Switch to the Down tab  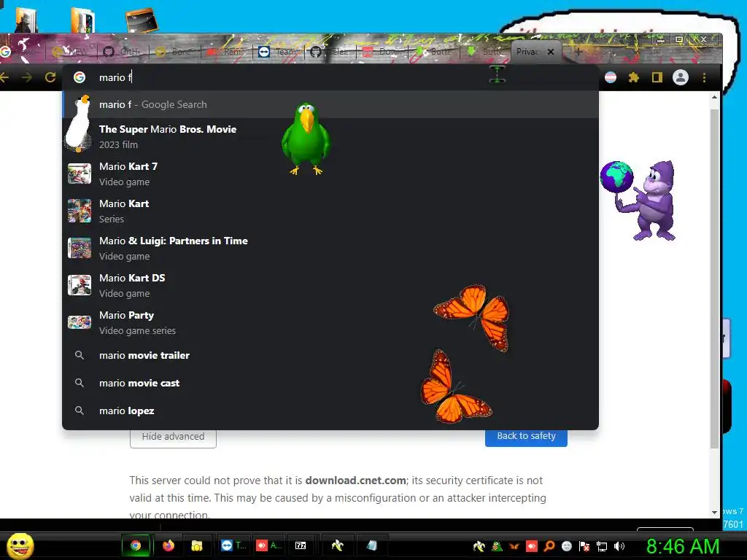click(382, 52)
